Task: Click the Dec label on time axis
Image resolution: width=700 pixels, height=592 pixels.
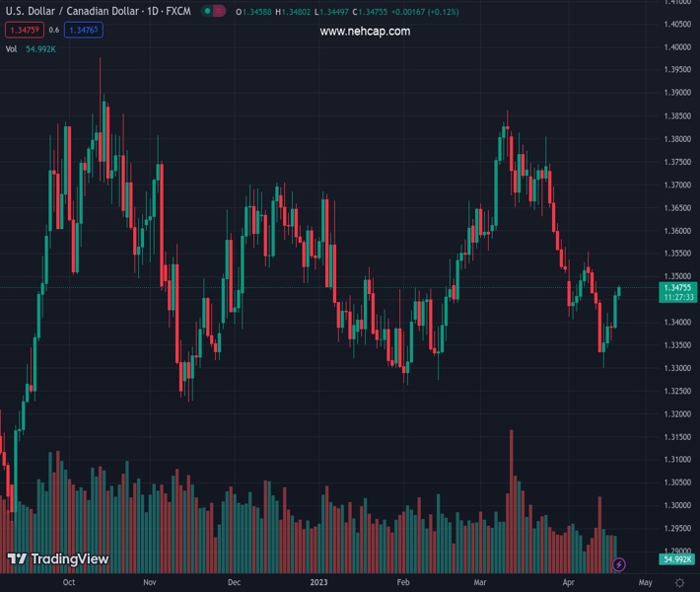Action: tap(234, 583)
